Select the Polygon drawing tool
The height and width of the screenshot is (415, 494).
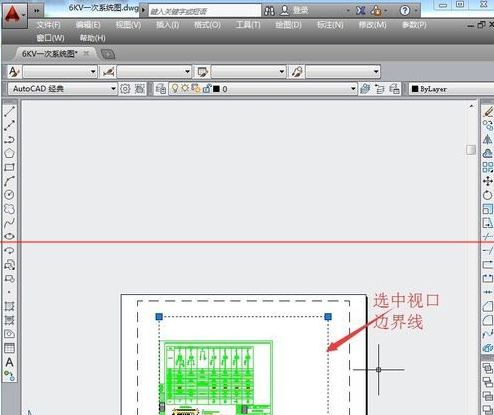pos(9,153)
